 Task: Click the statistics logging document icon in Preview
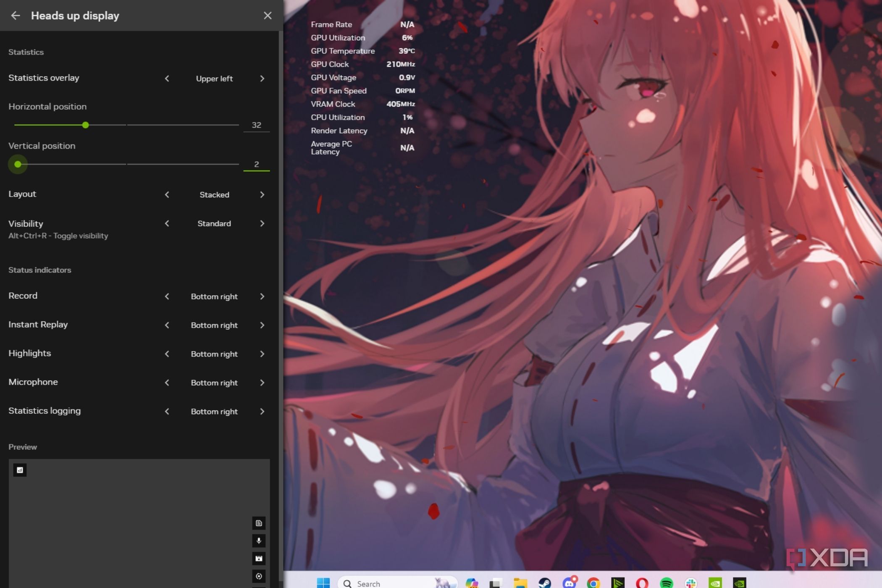point(259,523)
